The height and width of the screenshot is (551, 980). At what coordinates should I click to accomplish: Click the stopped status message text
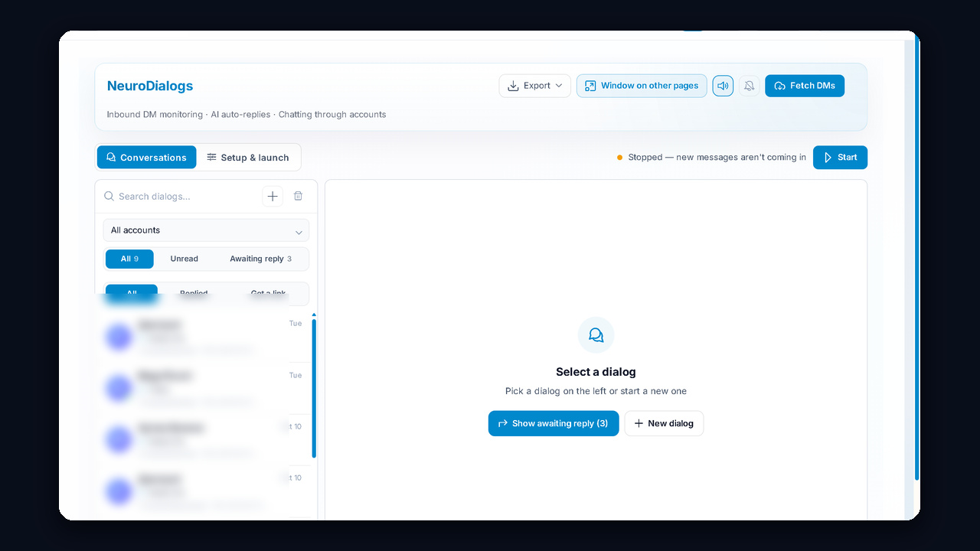click(717, 158)
